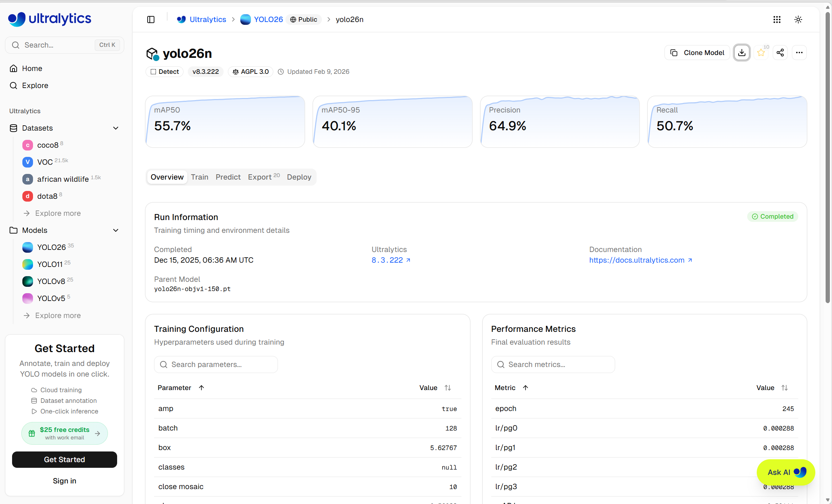Click the Completed status badge
832x504 pixels.
coord(773,217)
